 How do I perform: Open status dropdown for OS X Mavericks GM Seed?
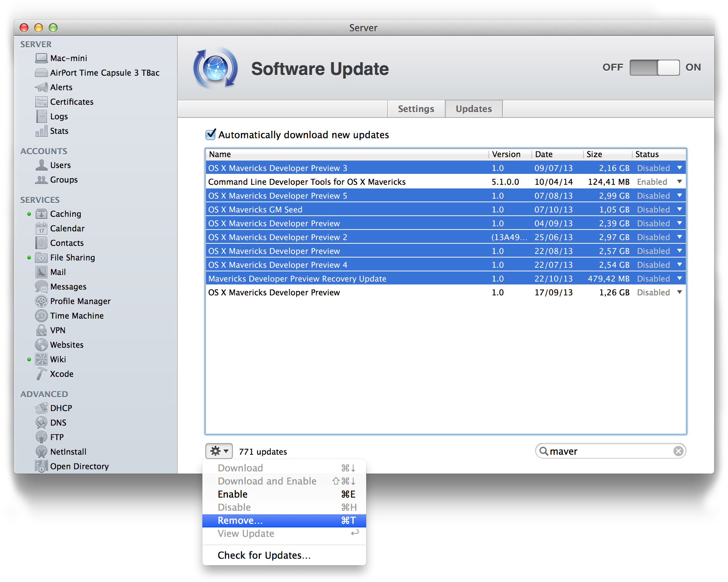[x=680, y=210]
